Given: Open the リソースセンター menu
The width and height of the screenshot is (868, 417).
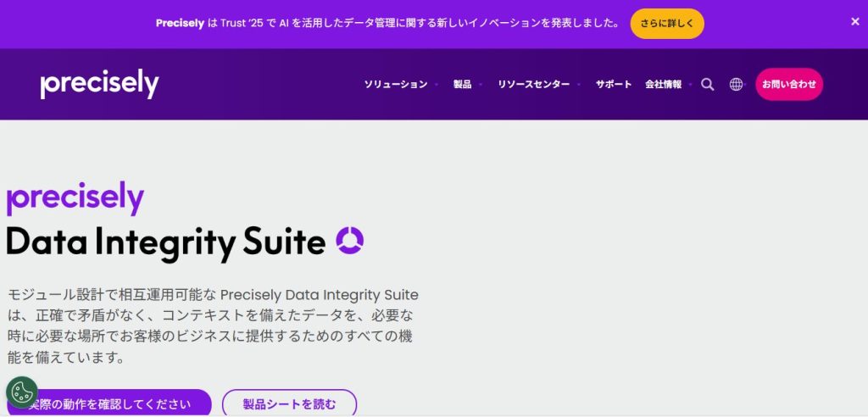Looking at the screenshot, I should pos(534,85).
